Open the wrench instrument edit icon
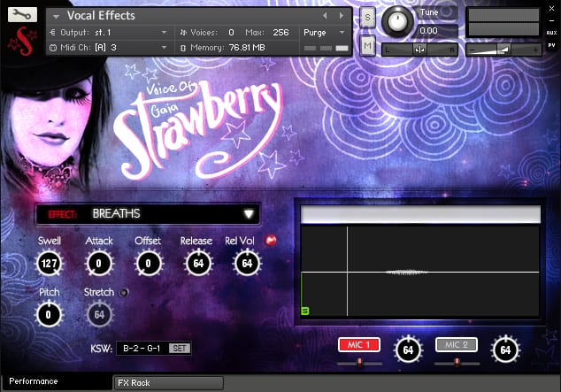This screenshot has width=561, height=392. click(x=22, y=15)
